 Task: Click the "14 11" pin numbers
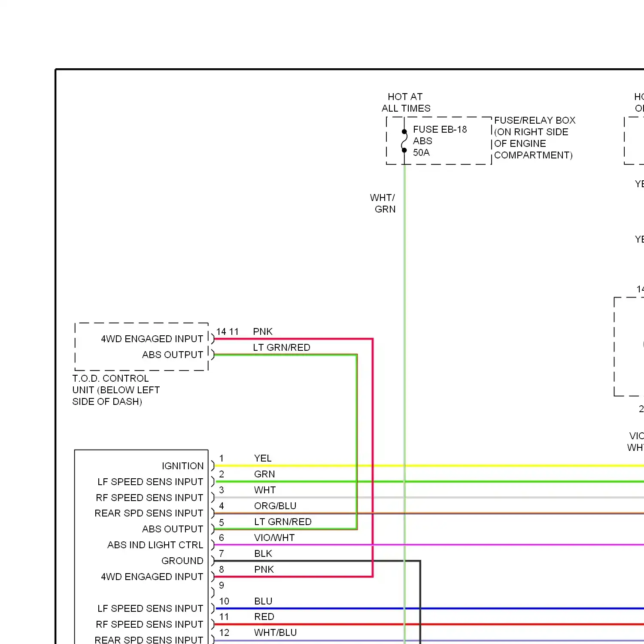coord(227,331)
